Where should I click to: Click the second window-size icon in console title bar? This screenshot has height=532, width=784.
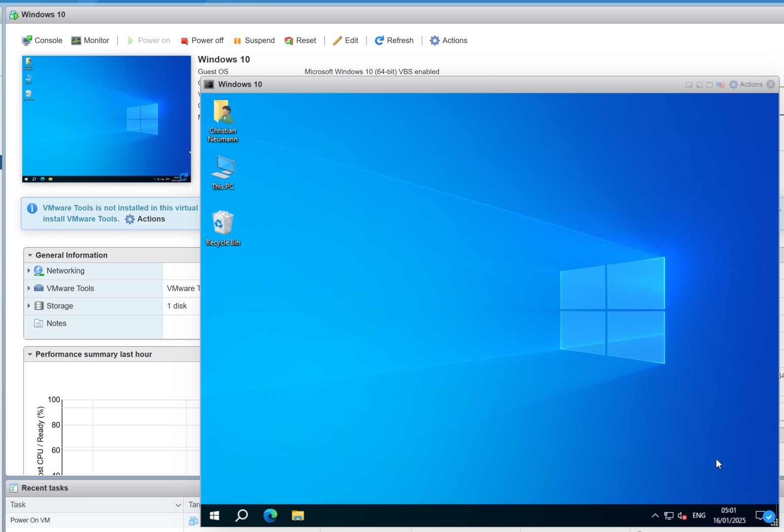click(699, 85)
